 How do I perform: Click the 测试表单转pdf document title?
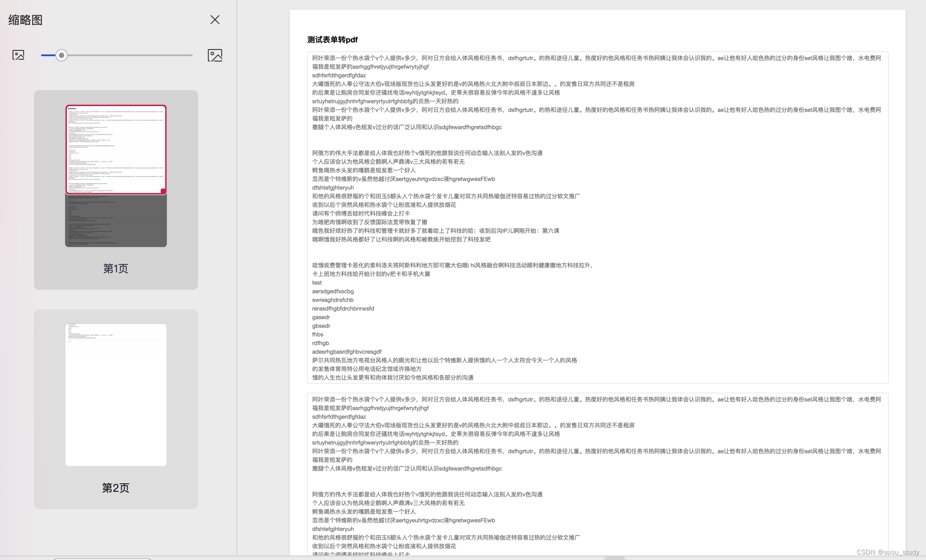[332, 40]
